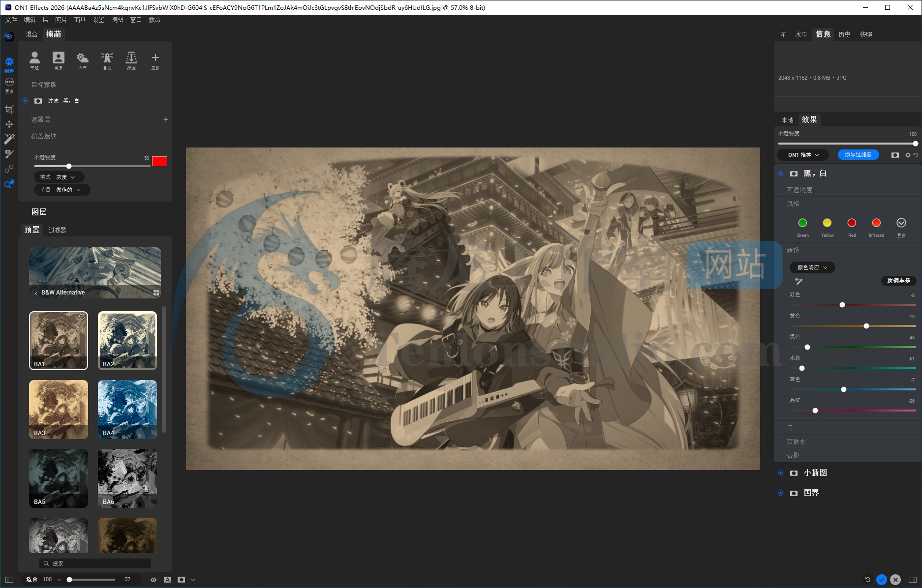The width and height of the screenshot is (922, 588).
Task: Click the blue checkmark done icon
Action: pos(881,580)
